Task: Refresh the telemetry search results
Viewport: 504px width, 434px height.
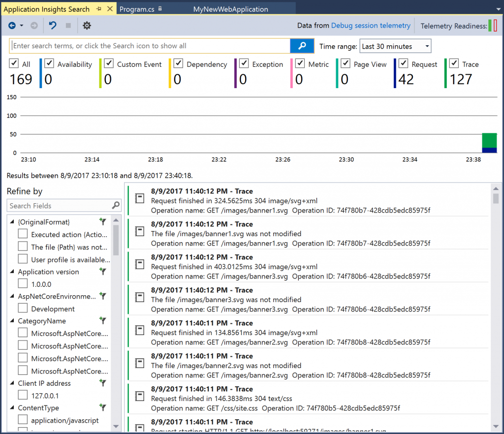Action: (53, 26)
